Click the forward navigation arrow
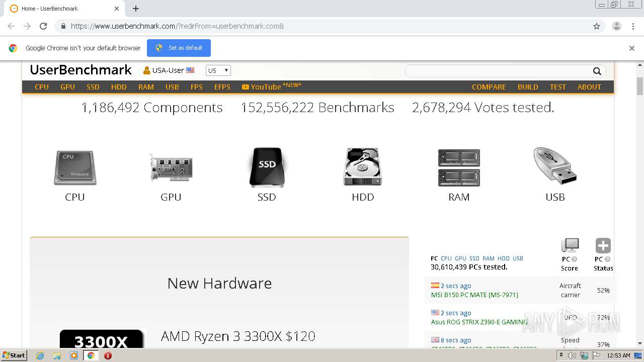The width and height of the screenshot is (644, 362). click(x=27, y=26)
